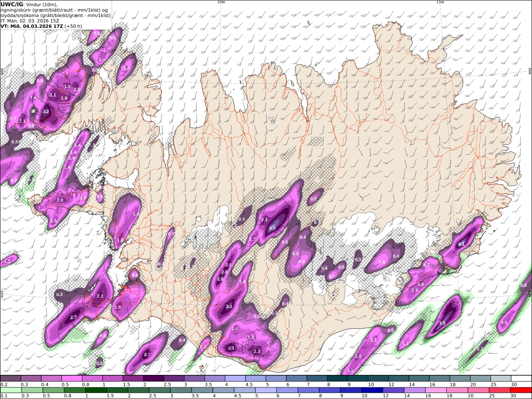Click the valid time 'VT: Mið. 04.03.2026 17Z'
This screenshot has height=399, width=532.
(x=32, y=26)
